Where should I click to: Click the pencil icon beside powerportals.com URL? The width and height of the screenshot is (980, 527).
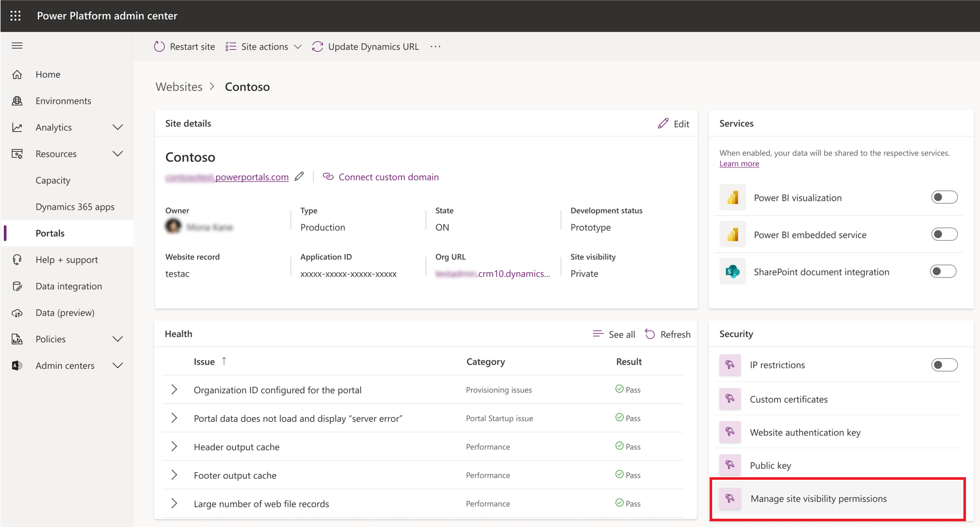tap(300, 176)
